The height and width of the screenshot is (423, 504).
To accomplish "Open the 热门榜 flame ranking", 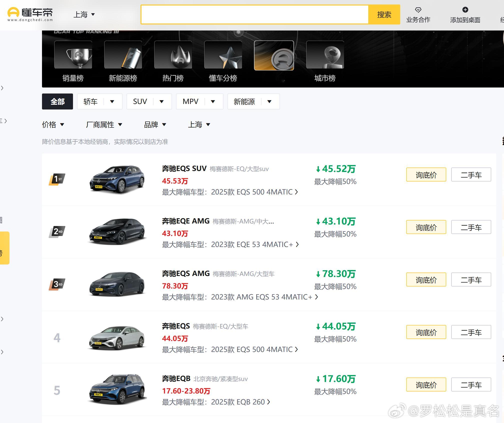I will [x=173, y=61].
